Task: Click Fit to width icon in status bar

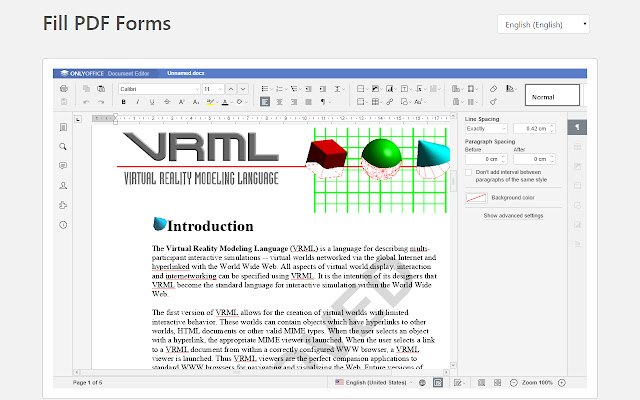Action: [x=498, y=382]
